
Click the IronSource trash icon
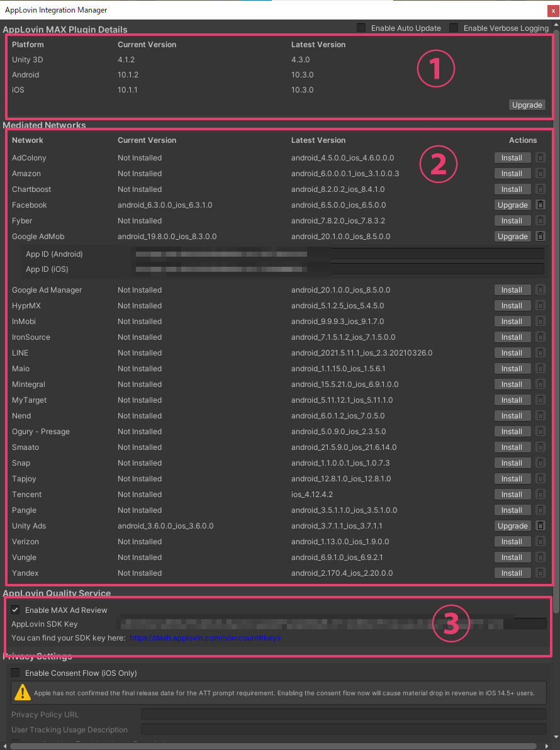540,337
